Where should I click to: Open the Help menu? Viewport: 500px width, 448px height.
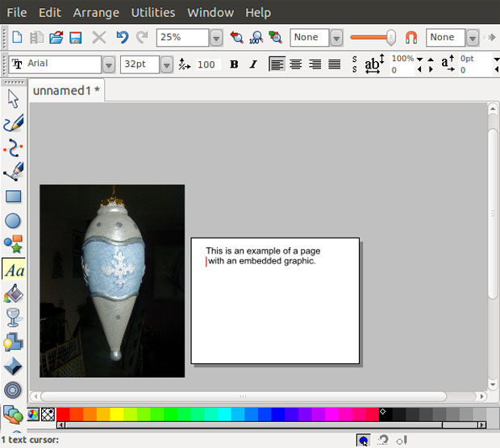point(258,13)
